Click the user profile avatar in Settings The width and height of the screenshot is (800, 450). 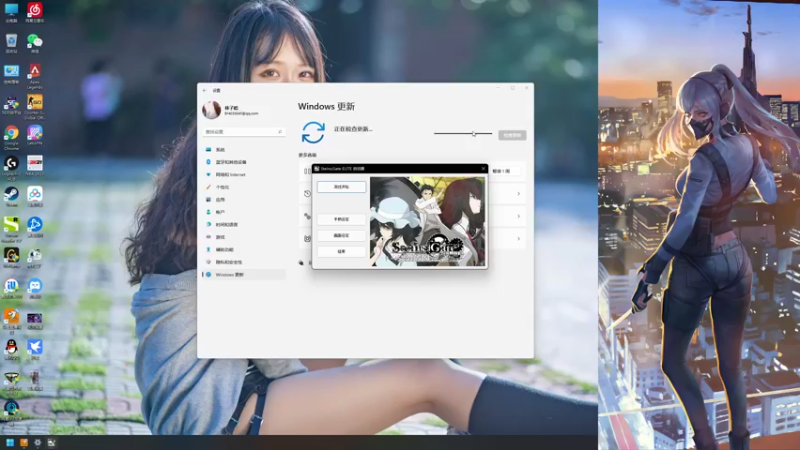pos(211,110)
